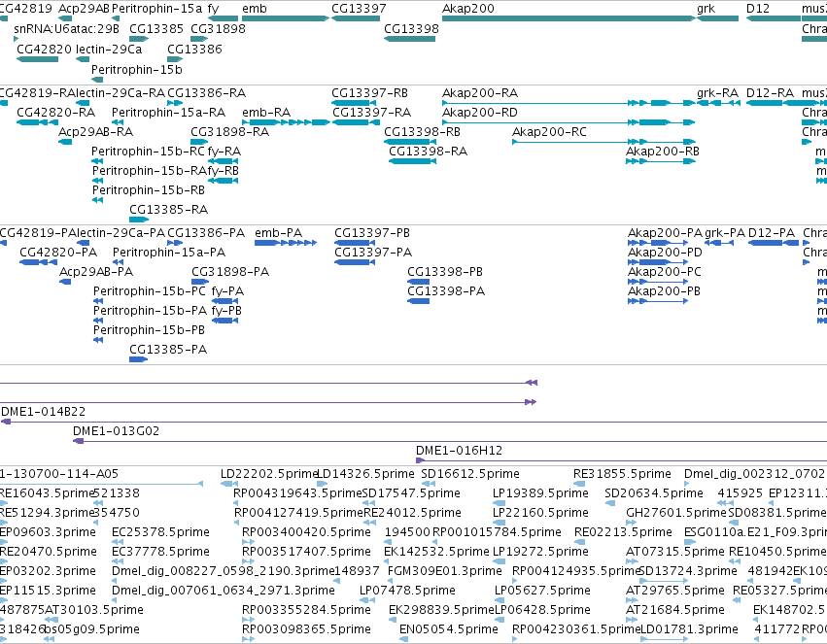Open EST RP003355284.5prime

tap(306, 610)
